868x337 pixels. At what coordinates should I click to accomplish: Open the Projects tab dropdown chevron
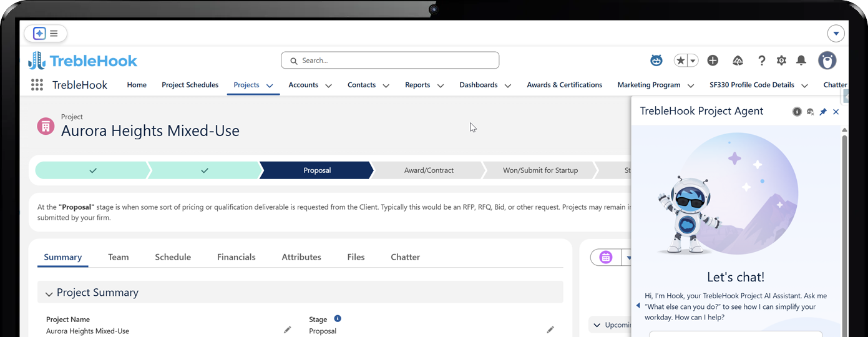pyautogui.click(x=270, y=85)
